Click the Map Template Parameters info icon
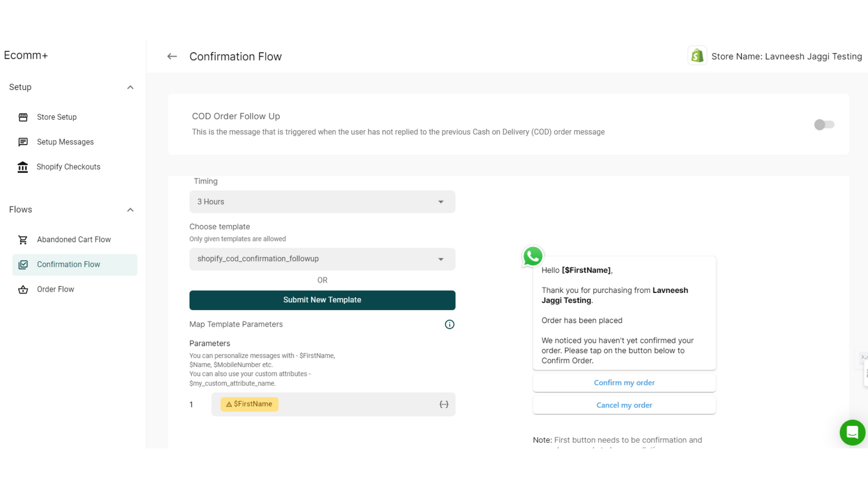Viewport: 868px width, 488px height. coord(449,324)
